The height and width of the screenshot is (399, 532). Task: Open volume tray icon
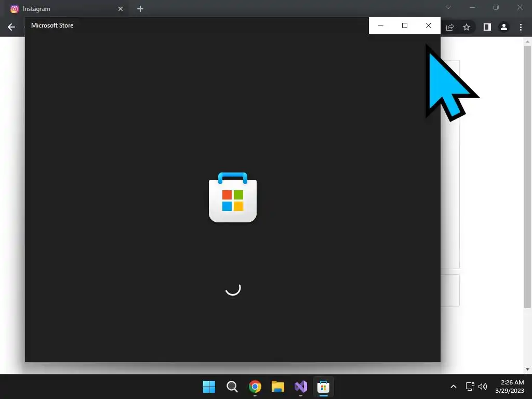(483, 387)
